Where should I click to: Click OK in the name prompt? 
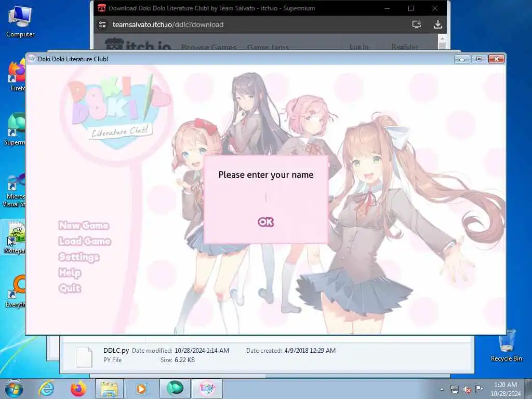(x=265, y=222)
